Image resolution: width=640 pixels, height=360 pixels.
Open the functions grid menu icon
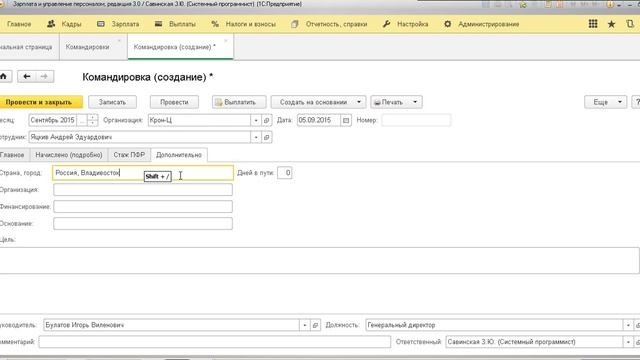point(593,24)
